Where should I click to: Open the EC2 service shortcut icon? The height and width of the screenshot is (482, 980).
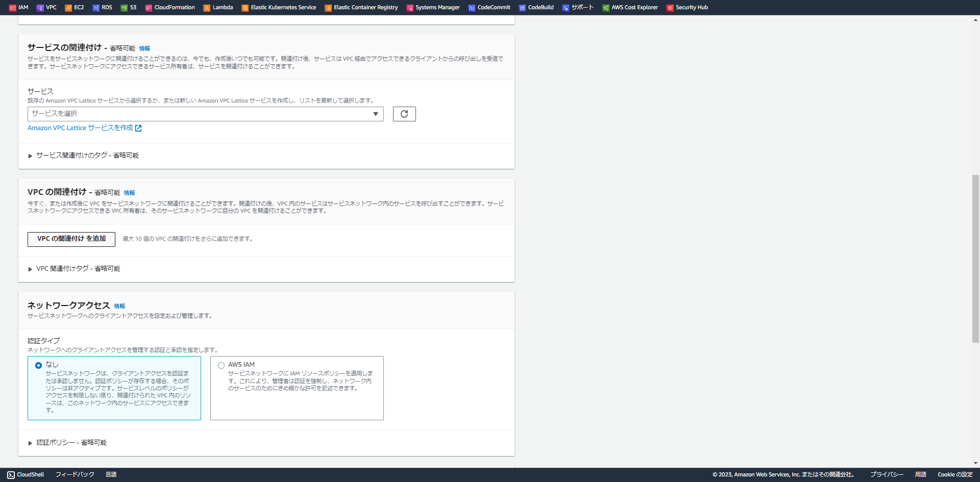click(x=68, y=8)
